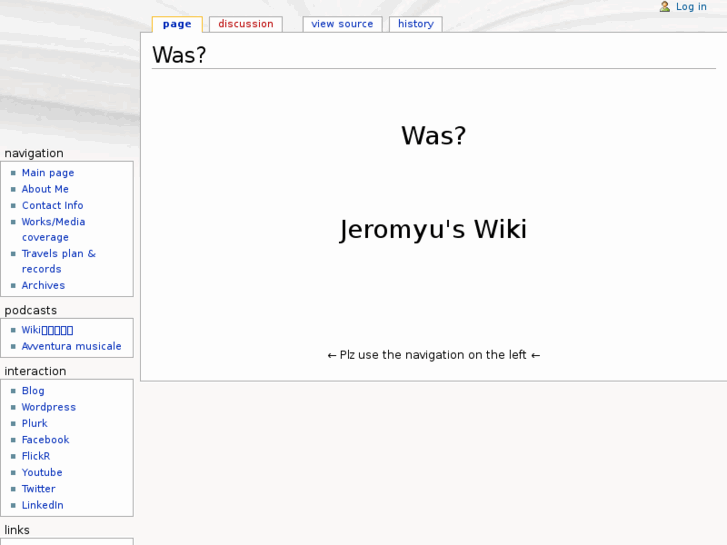
Task: Open the history tab
Action: pos(416,24)
